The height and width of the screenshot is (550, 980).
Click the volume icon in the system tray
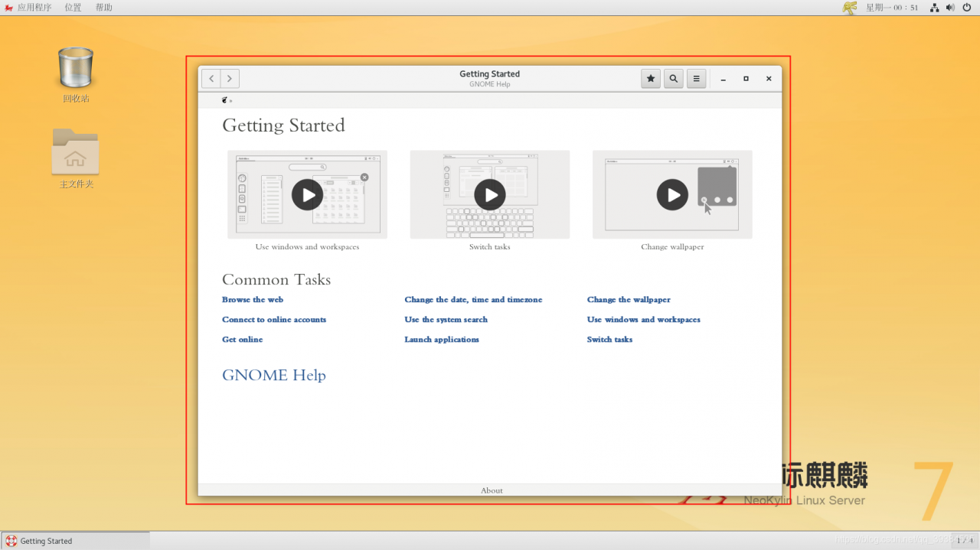point(950,8)
